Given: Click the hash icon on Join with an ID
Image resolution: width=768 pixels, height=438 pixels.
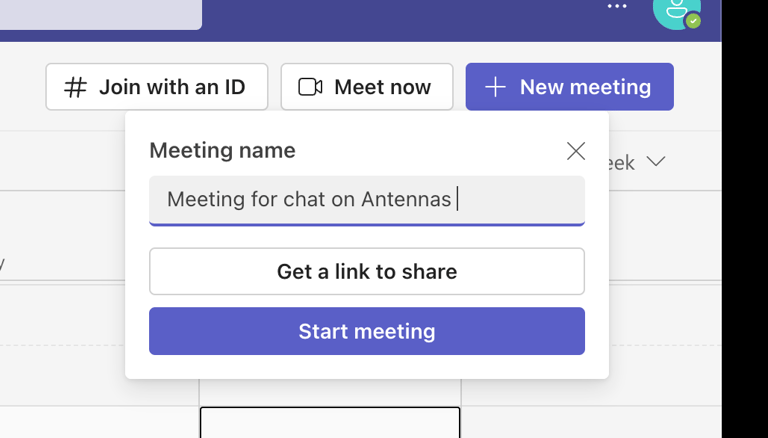Looking at the screenshot, I should pos(75,88).
